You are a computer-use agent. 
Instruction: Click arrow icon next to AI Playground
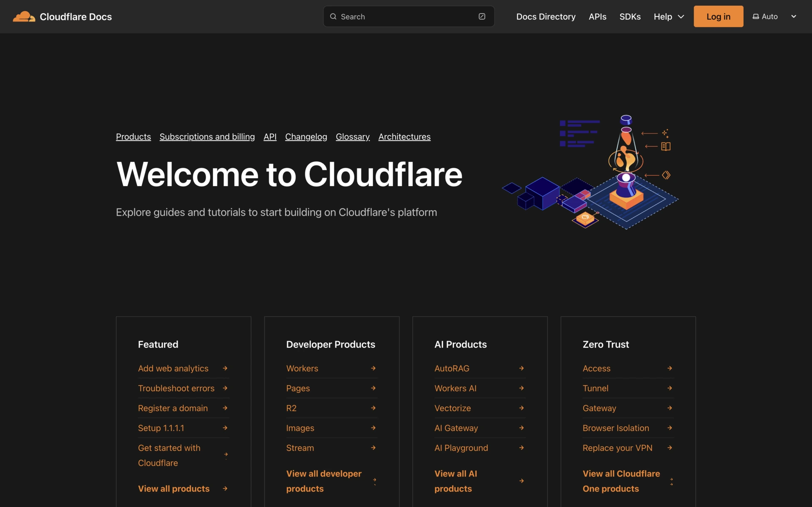point(521,448)
